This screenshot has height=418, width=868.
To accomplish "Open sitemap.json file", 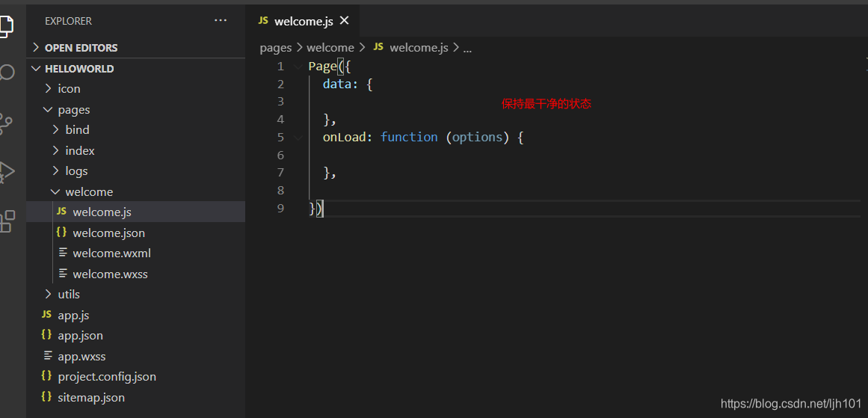I will click(135, 398).
